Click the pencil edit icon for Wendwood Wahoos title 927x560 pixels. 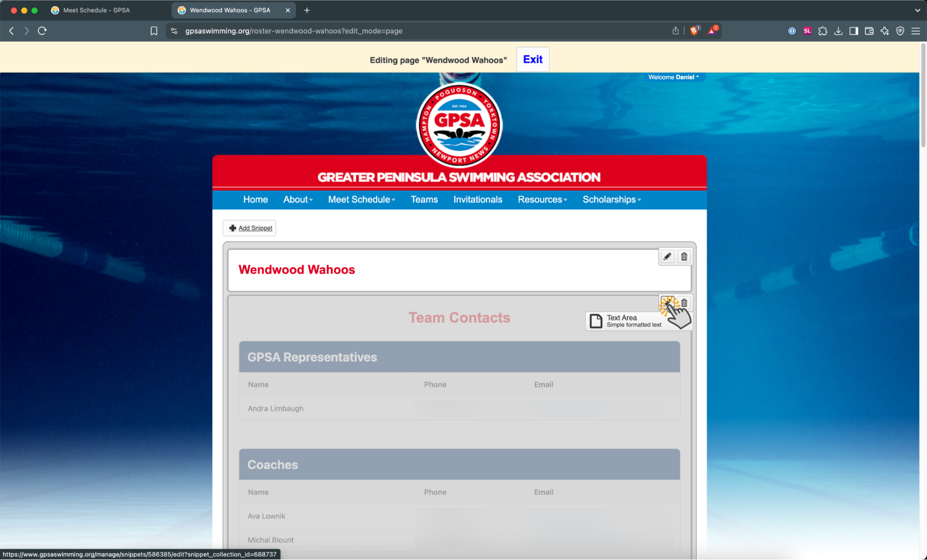[x=667, y=256]
